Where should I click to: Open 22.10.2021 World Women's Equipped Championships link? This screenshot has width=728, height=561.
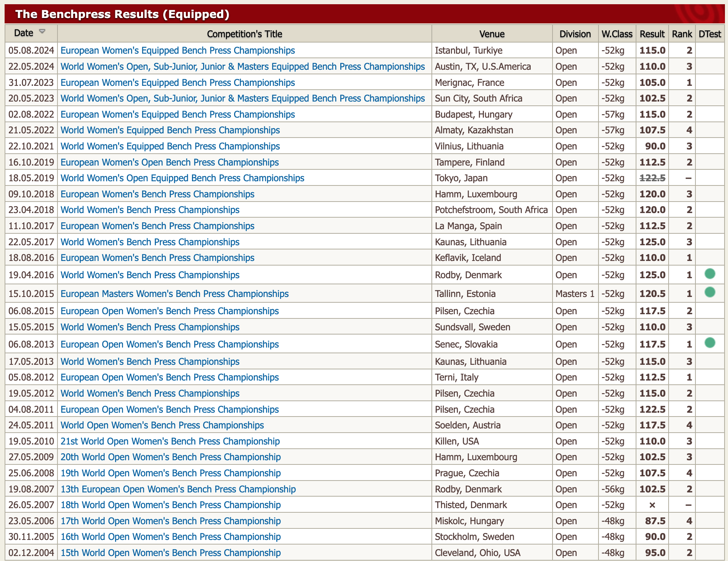point(170,146)
